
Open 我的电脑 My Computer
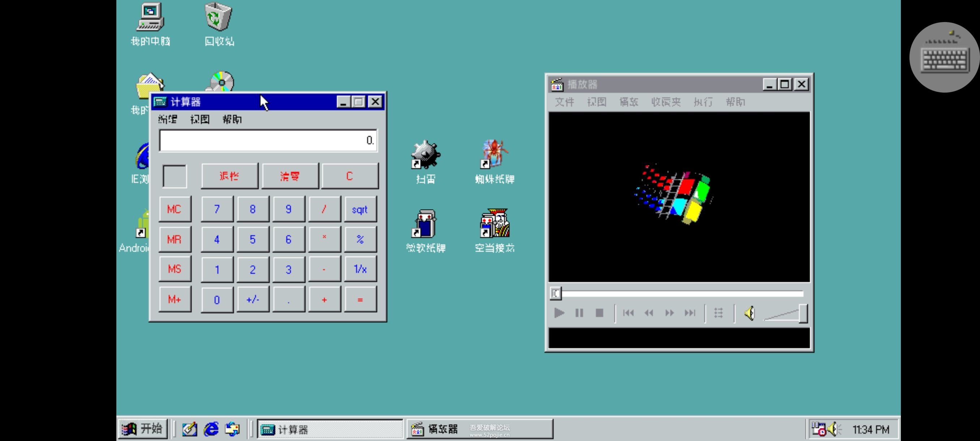[150, 17]
